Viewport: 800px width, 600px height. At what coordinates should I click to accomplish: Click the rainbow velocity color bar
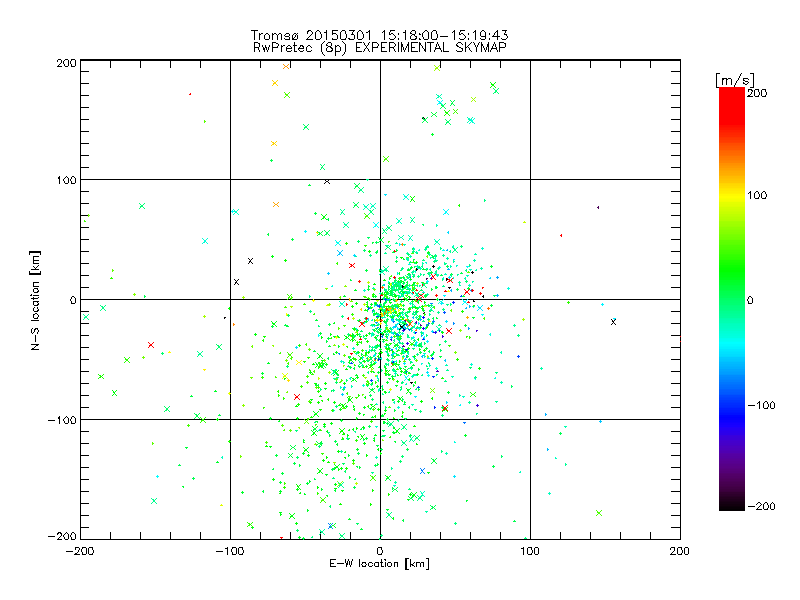coord(732,299)
